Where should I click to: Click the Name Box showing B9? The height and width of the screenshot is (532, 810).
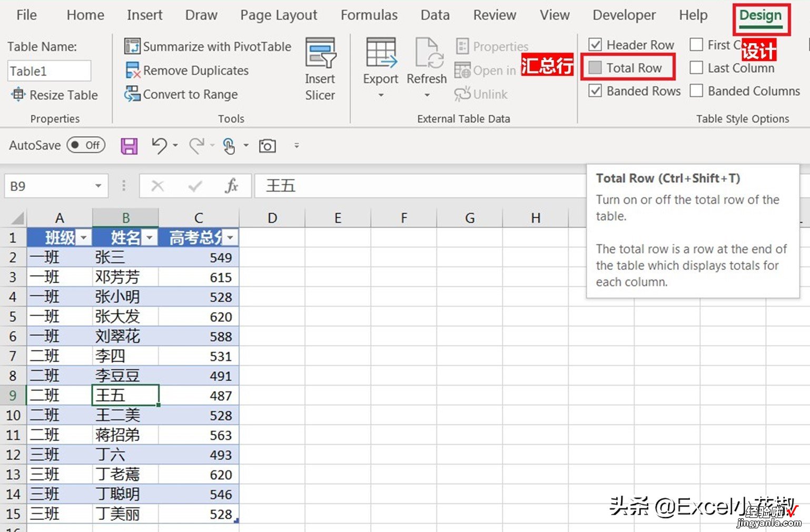click(x=48, y=186)
